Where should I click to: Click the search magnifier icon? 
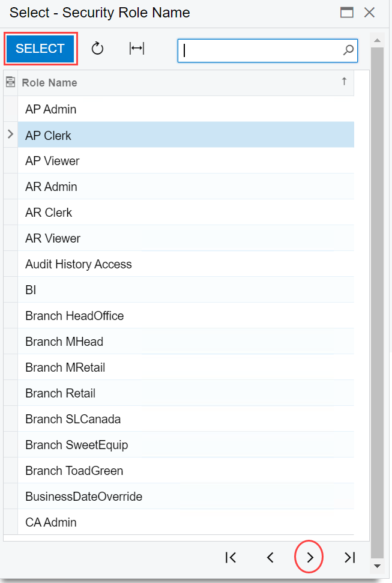click(x=348, y=51)
